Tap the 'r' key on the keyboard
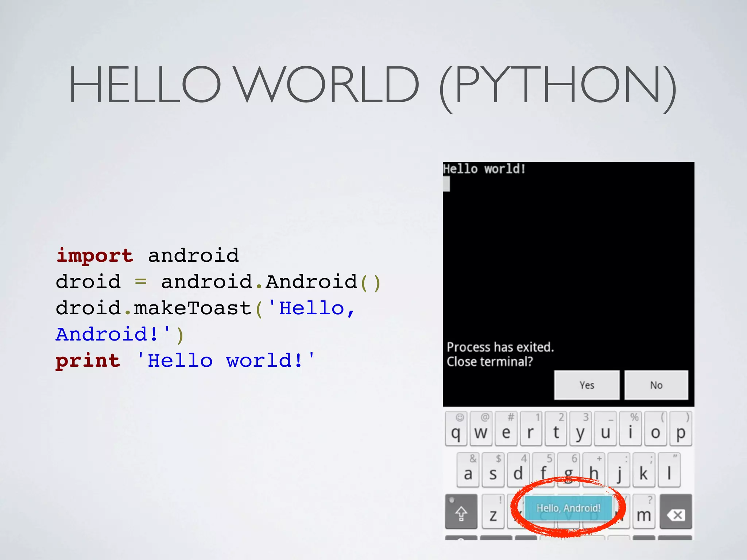This screenshot has height=560, width=747. [x=531, y=429]
